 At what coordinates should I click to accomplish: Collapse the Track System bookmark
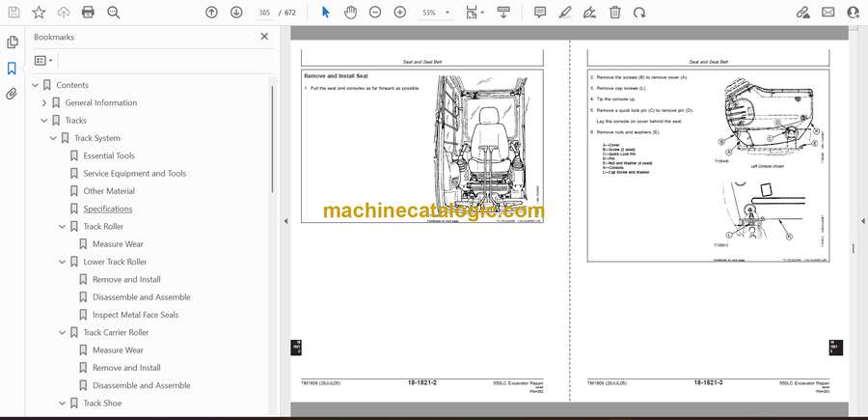pyautogui.click(x=53, y=138)
